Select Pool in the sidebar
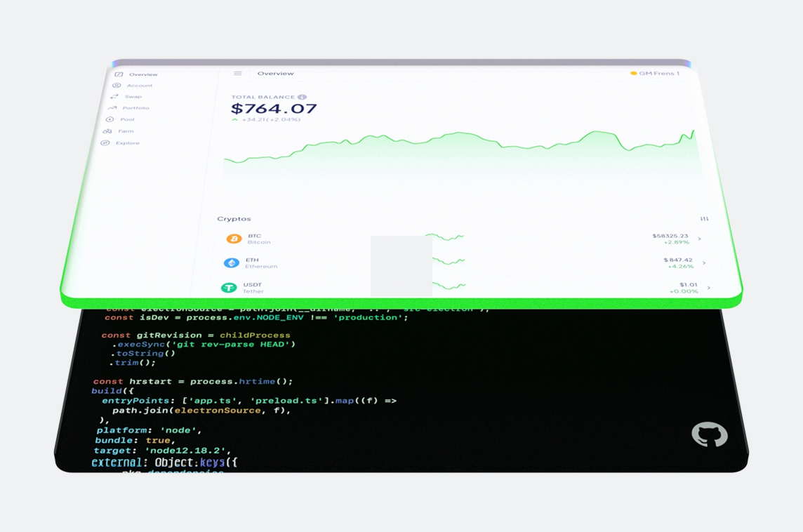Viewport: 803px width, 532px height. click(120, 119)
